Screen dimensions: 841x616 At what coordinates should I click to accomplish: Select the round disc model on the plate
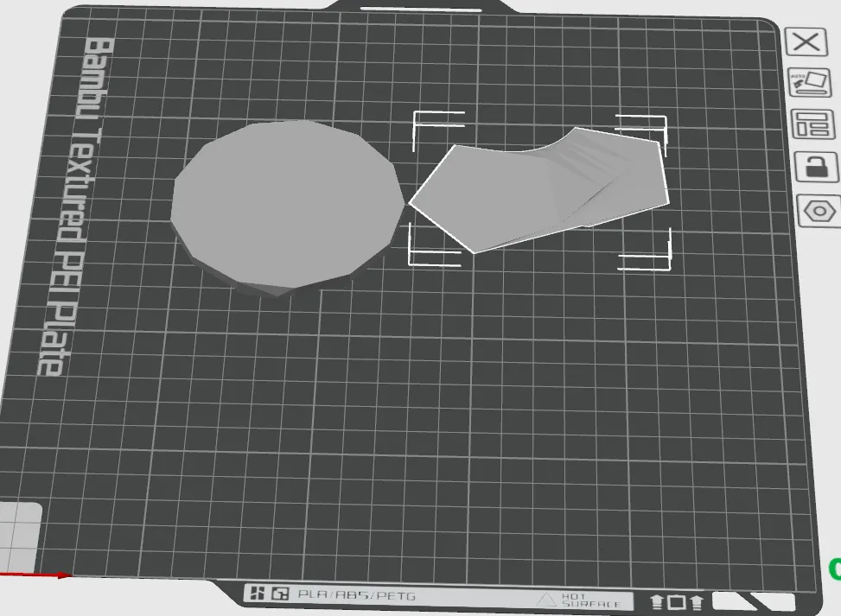(287, 206)
